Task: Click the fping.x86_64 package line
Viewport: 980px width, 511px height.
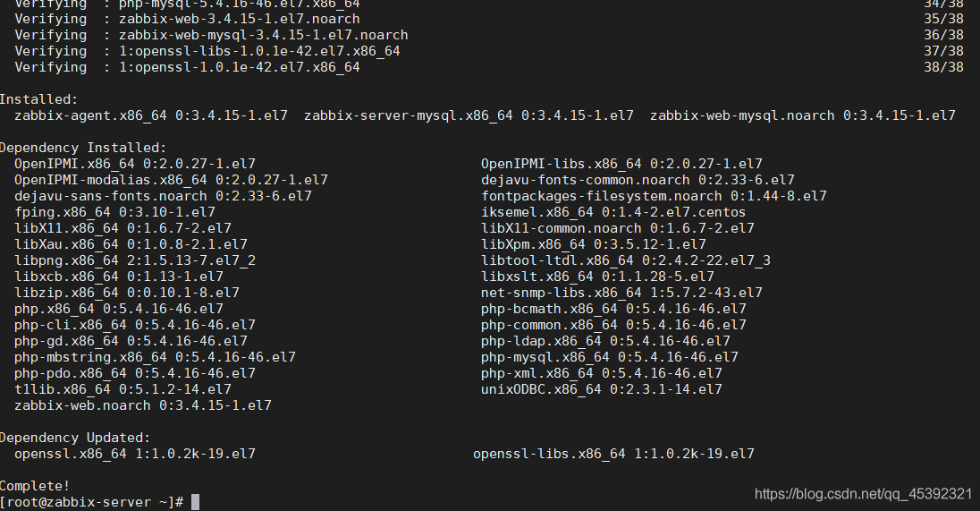Action: click(115, 212)
